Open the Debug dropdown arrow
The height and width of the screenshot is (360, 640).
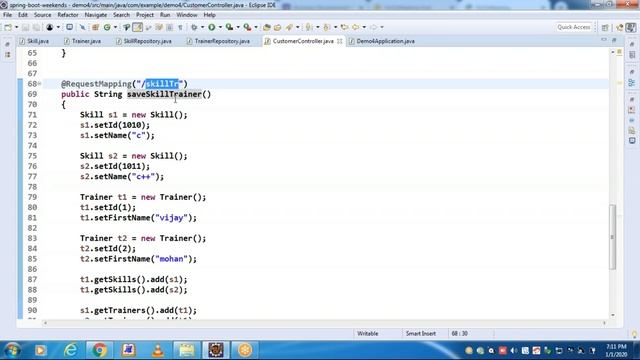(x=202, y=27)
